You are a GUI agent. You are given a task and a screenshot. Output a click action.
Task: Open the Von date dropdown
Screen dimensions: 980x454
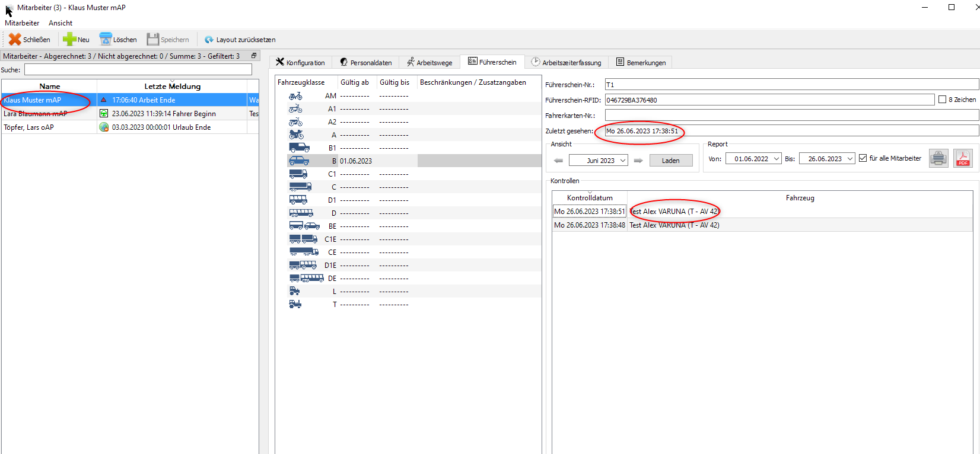coord(777,159)
